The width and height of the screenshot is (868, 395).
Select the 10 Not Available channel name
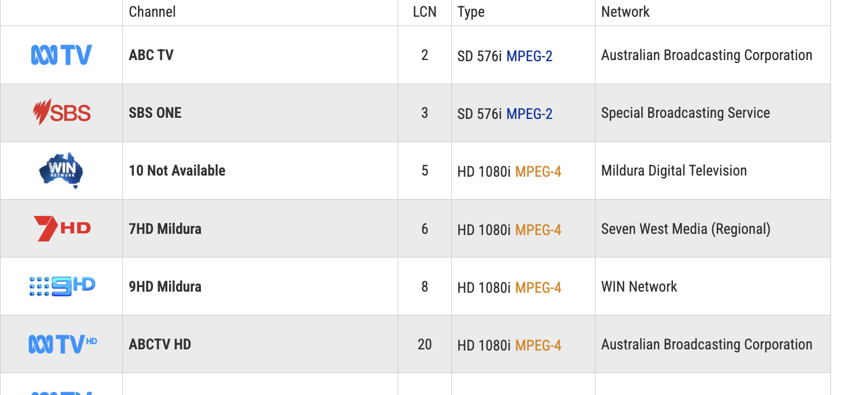[x=177, y=170]
